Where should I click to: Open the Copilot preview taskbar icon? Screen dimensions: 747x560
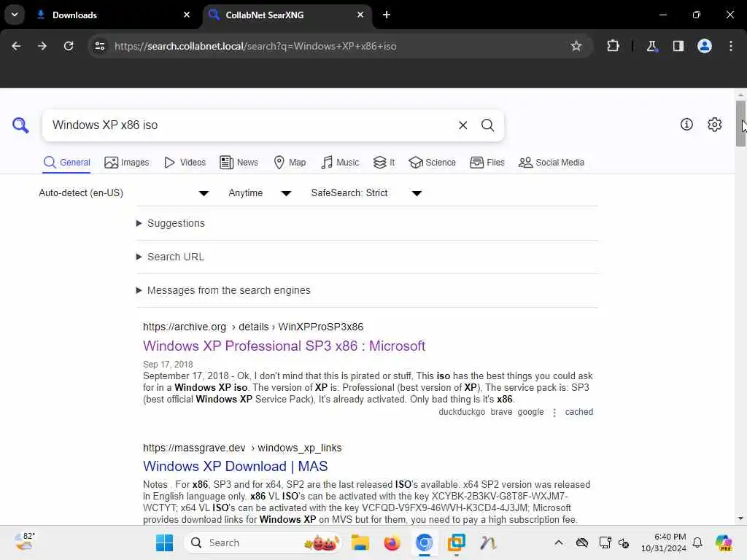coord(724,542)
